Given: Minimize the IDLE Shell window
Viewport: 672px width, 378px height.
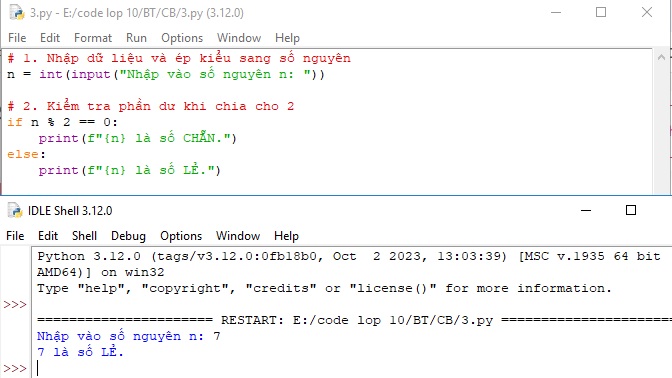Looking at the screenshot, I should coord(586,210).
